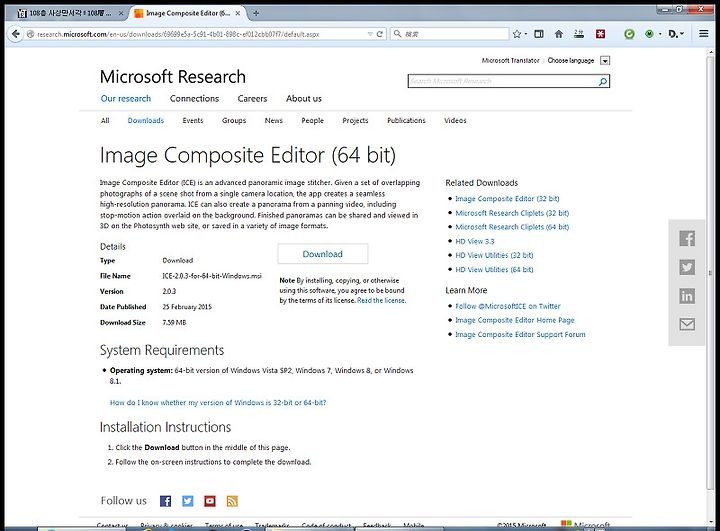Open the Follow us YouTube icon
The image size is (720, 531).
(210, 501)
